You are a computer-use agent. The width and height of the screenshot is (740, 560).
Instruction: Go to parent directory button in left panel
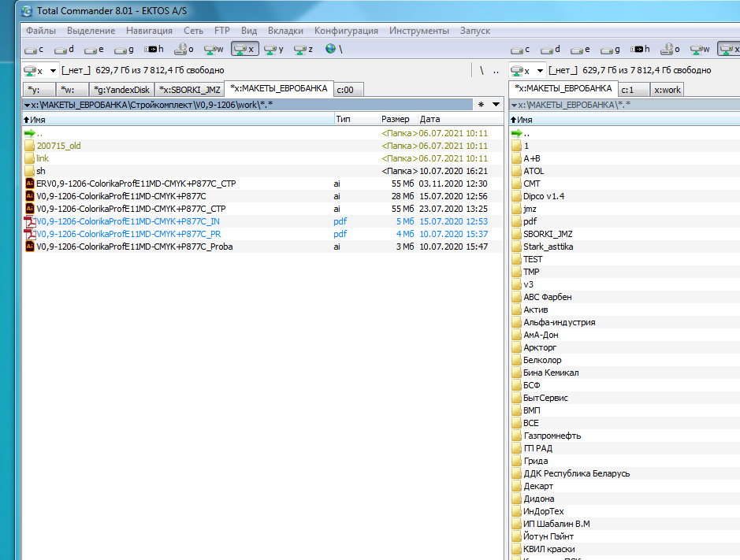click(x=496, y=71)
